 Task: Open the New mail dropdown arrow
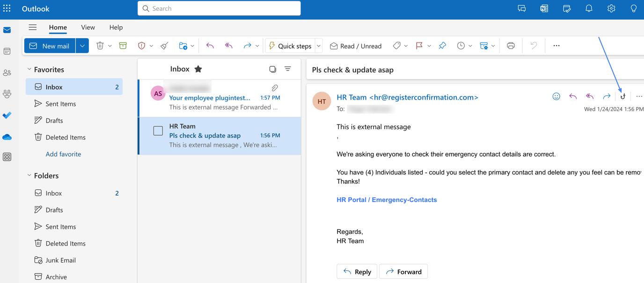82,45
